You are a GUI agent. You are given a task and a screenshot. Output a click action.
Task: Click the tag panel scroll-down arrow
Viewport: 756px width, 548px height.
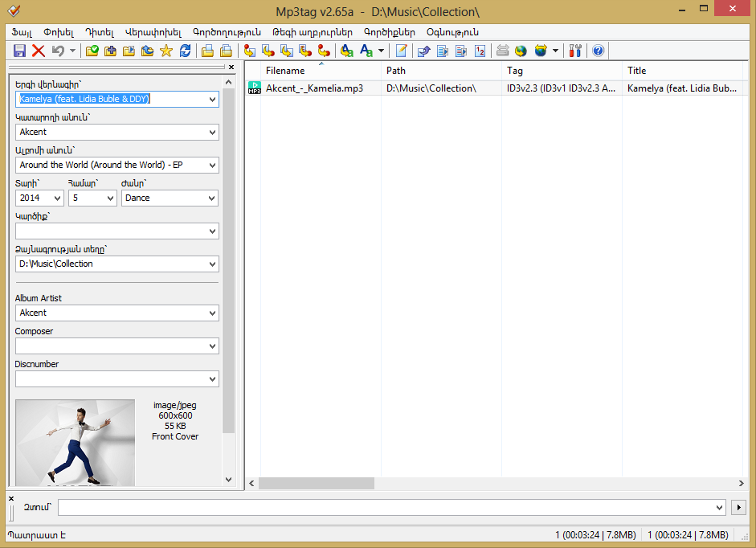coord(228,480)
